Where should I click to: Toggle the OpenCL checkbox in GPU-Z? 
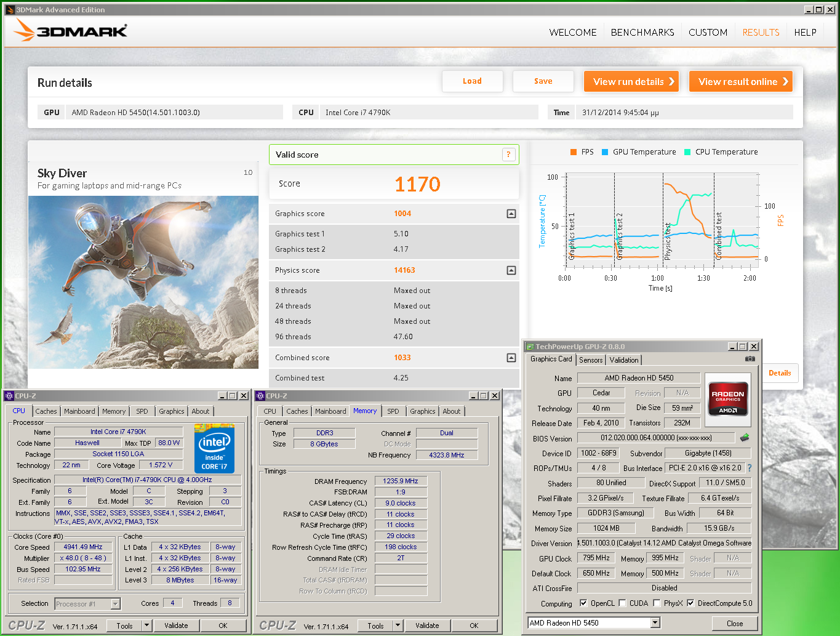(583, 603)
